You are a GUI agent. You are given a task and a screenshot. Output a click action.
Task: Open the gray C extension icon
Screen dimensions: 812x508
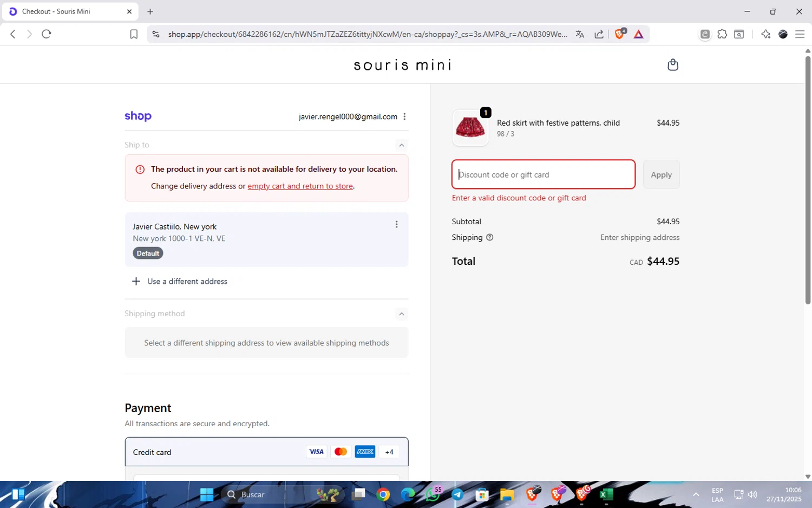pyautogui.click(x=705, y=34)
